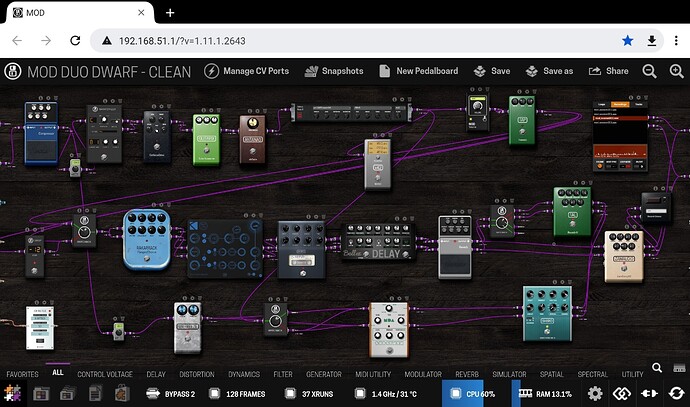Open the DISTORTION plugin category
This screenshot has height=407, width=690.
197,374
